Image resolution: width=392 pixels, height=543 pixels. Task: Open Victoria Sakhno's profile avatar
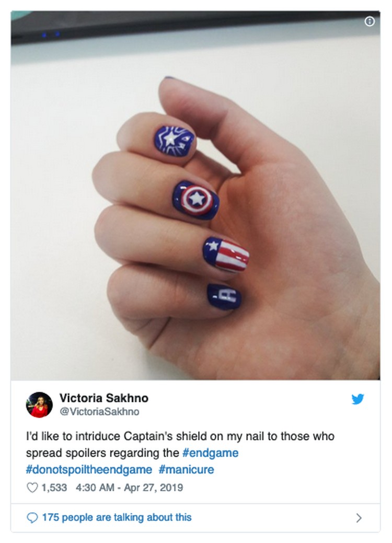pos(39,405)
